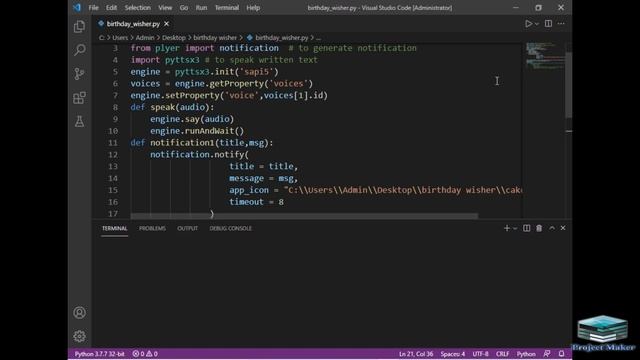The image size is (640, 360).
Task: Click 'engine.runAndWait()' code line
Action: pyautogui.click(x=197, y=131)
